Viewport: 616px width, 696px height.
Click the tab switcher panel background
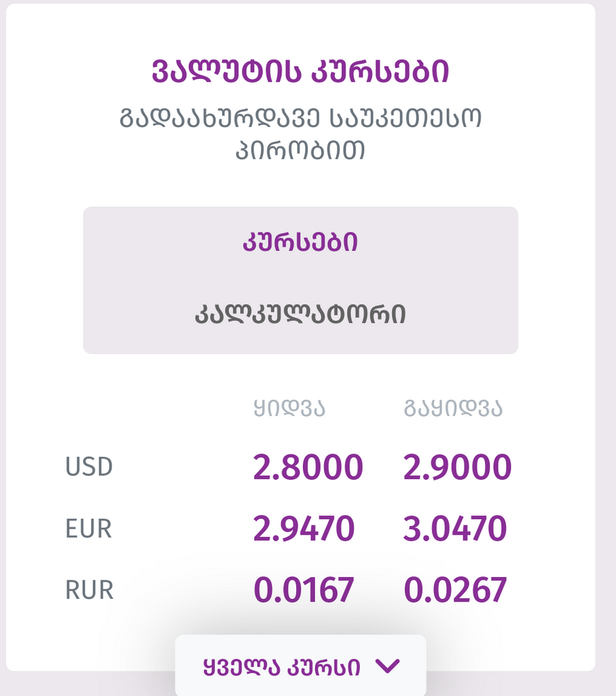pyautogui.click(x=300, y=280)
